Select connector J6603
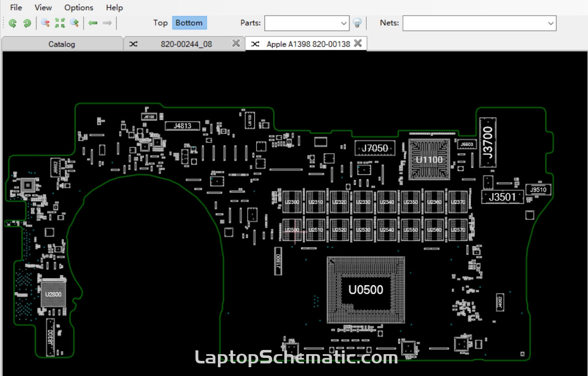The width and height of the screenshot is (588, 376). (x=467, y=144)
